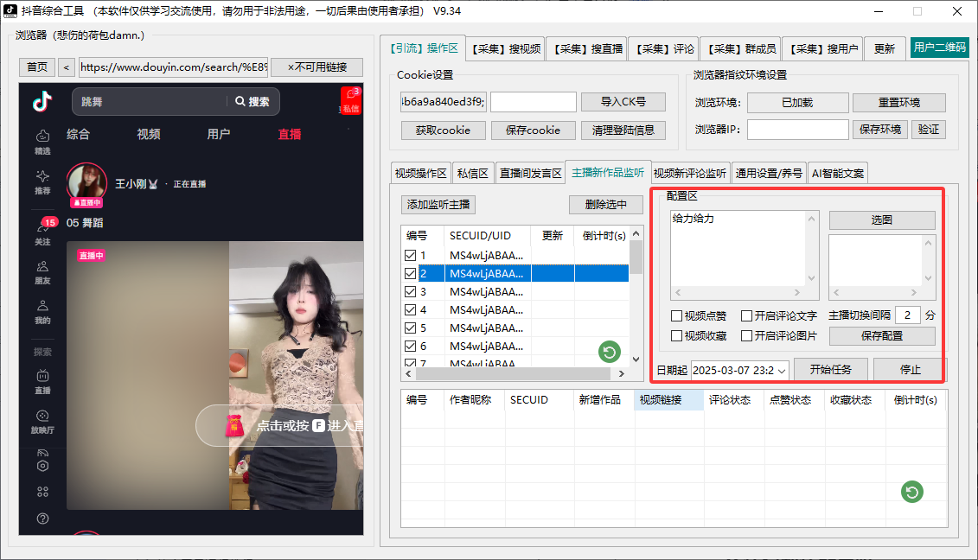The height and width of the screenshot is (560, 978).
Task: Click the help question mark sidebar icon
Action: click(x=42, y=519)
